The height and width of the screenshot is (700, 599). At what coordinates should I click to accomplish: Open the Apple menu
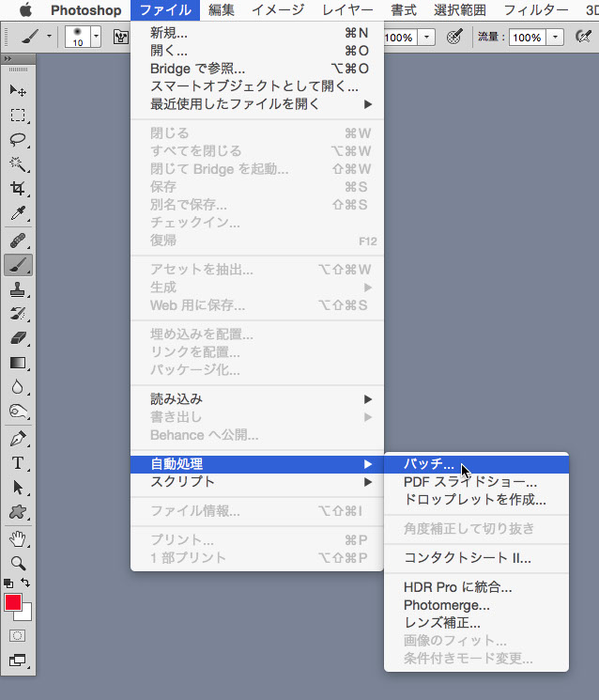coord(25,9)
